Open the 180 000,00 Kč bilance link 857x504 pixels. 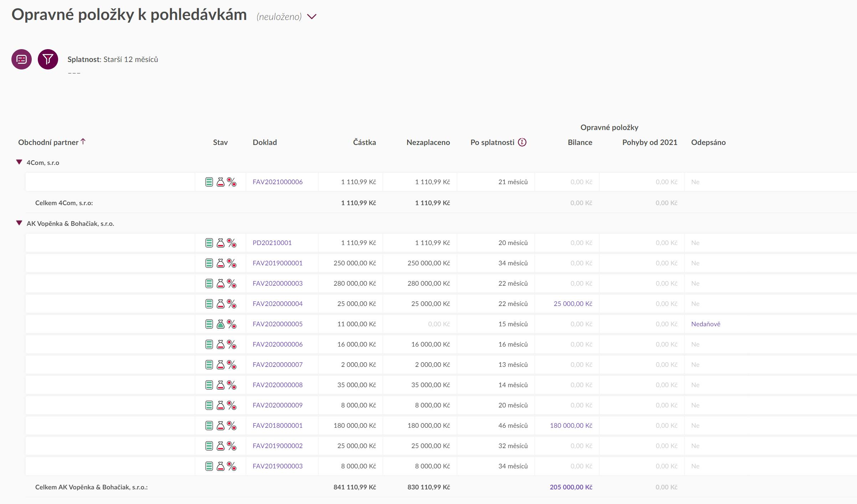tap(571, 426)
